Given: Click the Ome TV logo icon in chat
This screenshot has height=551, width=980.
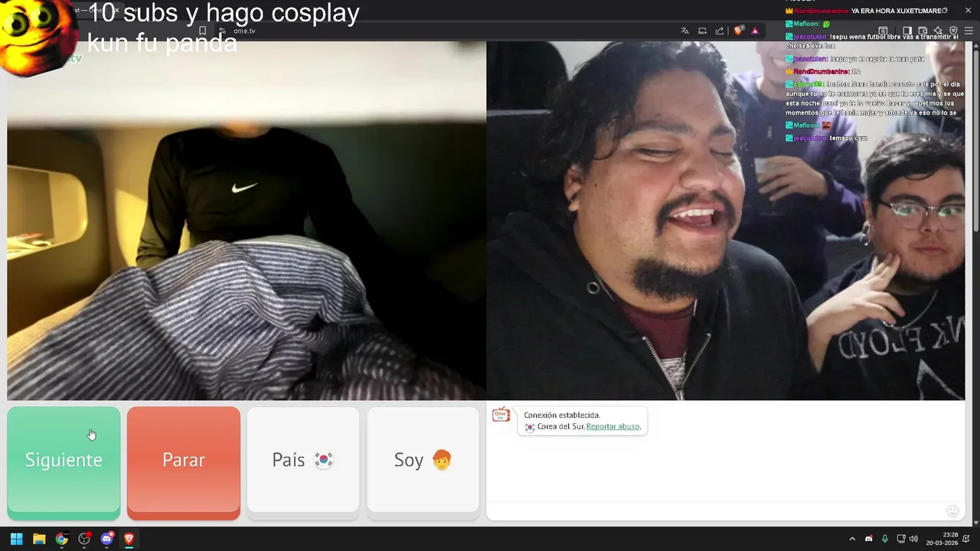Looking at the screenshot, I should 501,415.
